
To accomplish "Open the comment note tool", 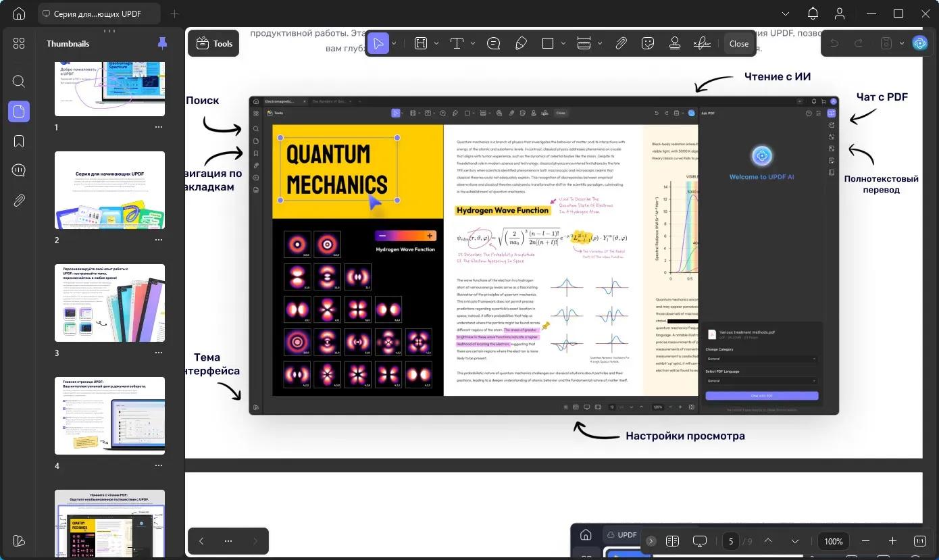I will click(x=494, y=43).
